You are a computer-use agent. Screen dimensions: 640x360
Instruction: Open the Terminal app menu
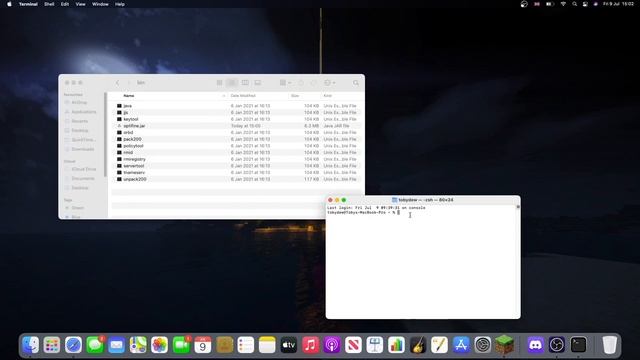tap(28, 4)
